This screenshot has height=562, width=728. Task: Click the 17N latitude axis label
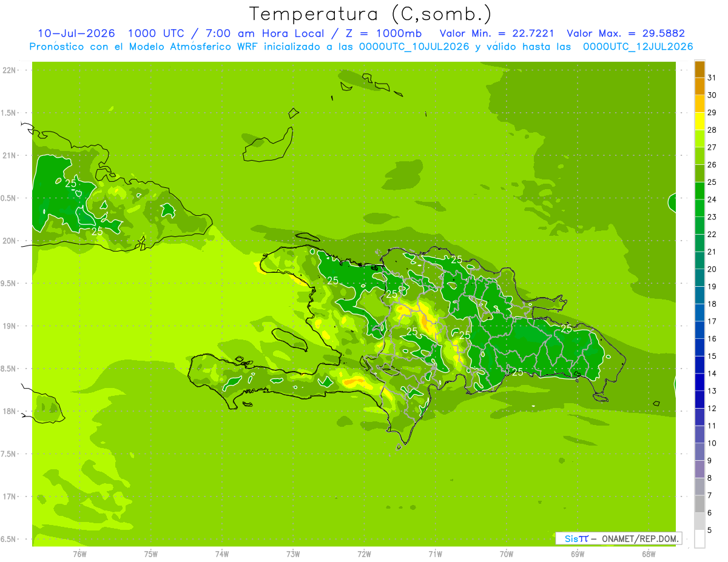pos(10,497)
